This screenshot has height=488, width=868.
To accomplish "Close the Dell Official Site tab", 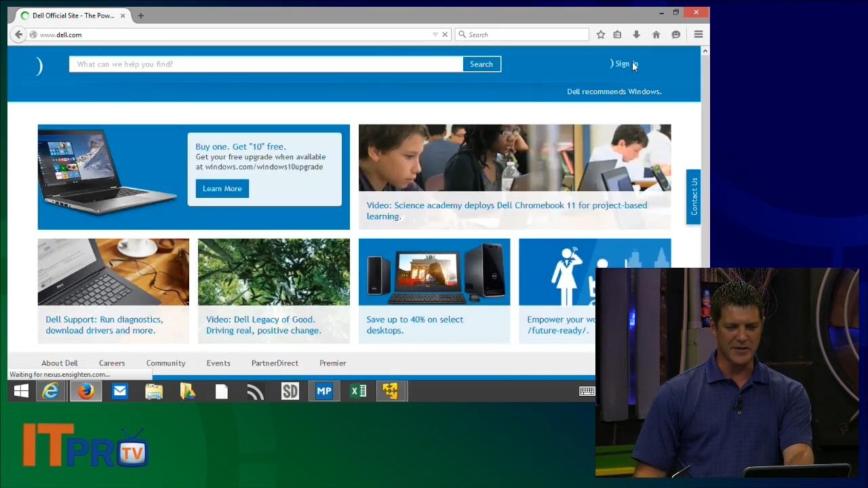I will [x=123, y=15].
